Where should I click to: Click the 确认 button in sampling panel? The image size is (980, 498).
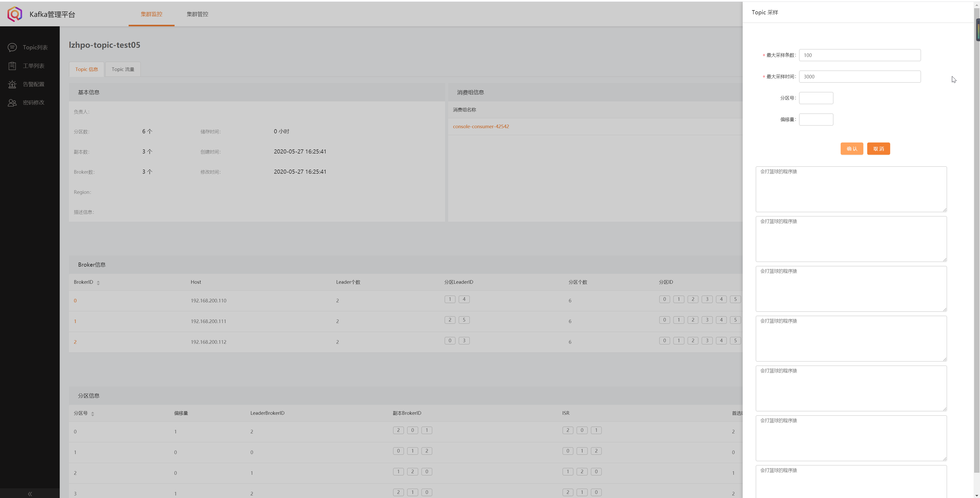(x=851, y=149)
